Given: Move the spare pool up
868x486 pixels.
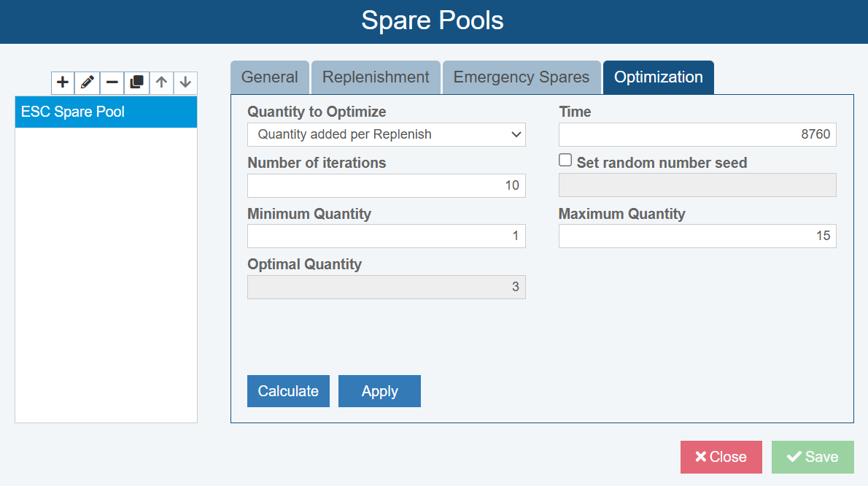Looking at the screenshot, I should coord(161,82).
